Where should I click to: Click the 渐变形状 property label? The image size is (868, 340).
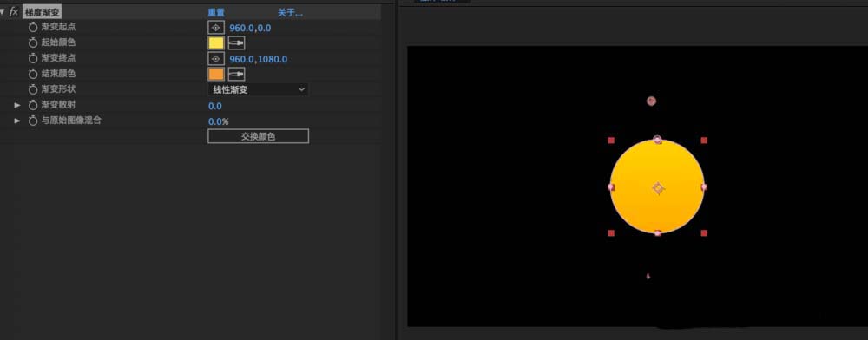pos(58,89)
